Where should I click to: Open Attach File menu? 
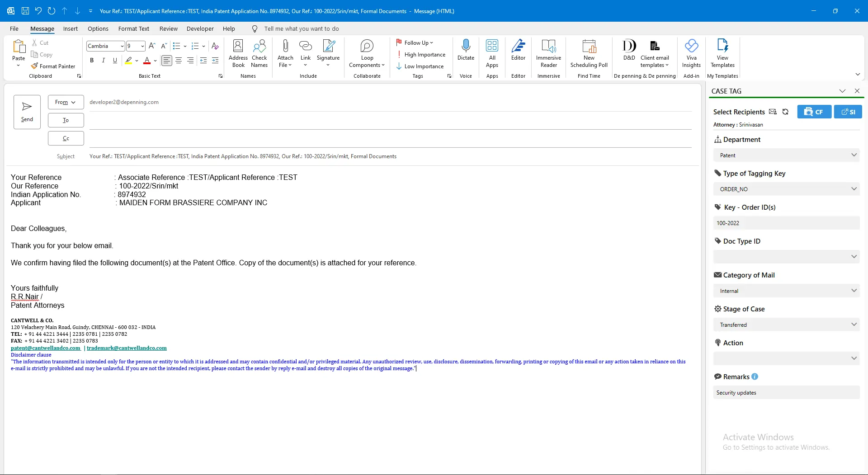(285, 54)
